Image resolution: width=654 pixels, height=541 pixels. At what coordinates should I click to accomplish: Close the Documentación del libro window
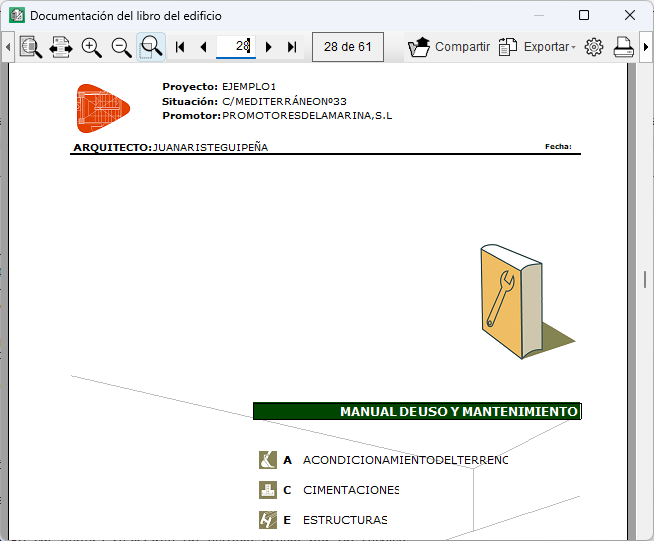[x=630, y=15]
